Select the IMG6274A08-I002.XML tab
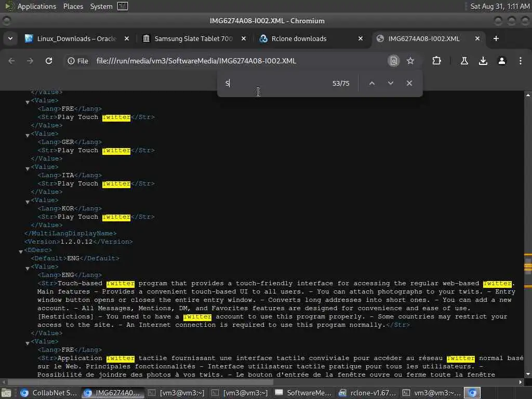This screenshot has height=399, width=532. click(x=424, y=38)
